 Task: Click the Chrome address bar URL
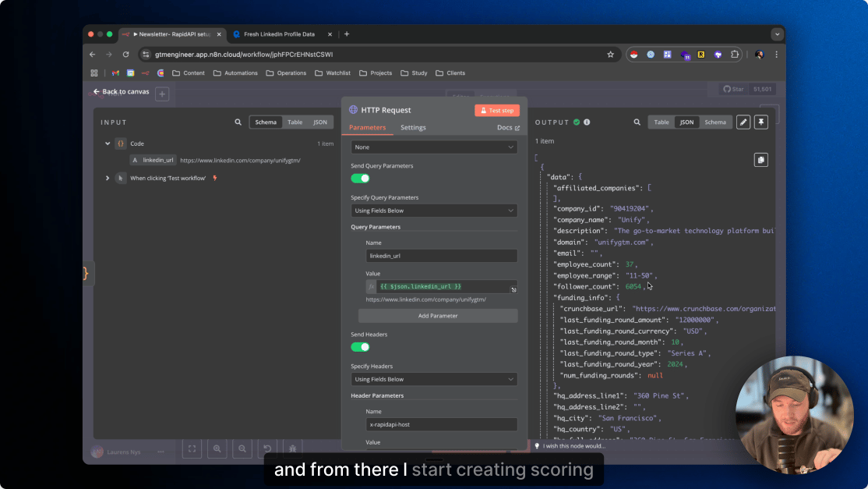(x=244, y=55)
